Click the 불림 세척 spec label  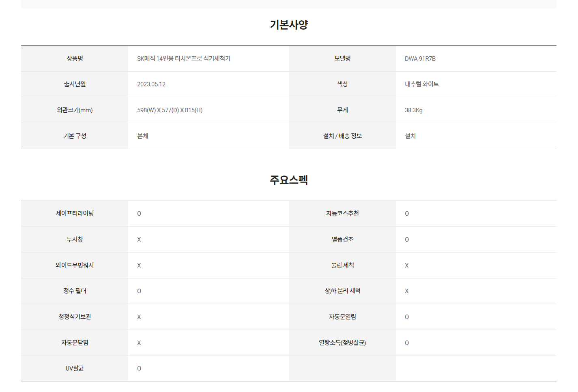[x=342, y=266]
